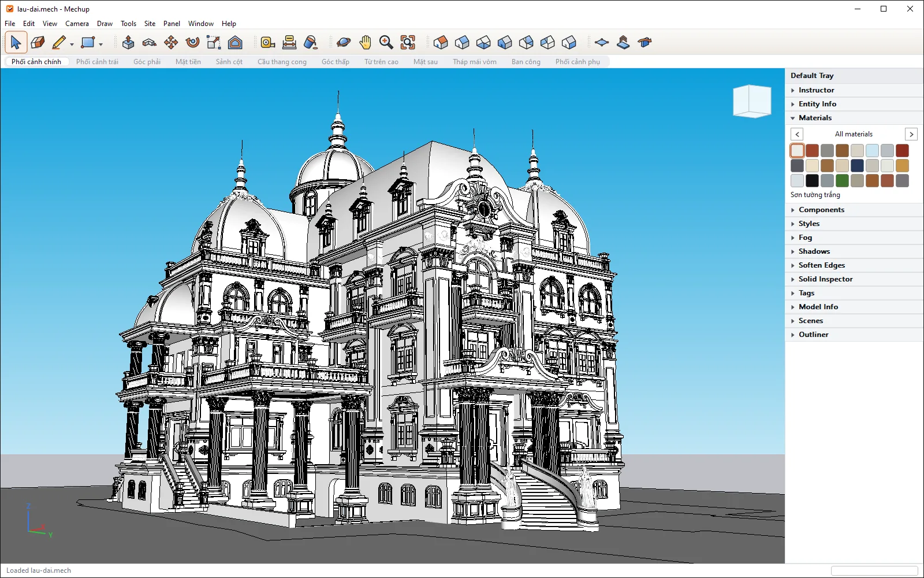This screenshot has height=578, width=924.
Task: Activate the Offset tool
Action: tap(235, 42)
